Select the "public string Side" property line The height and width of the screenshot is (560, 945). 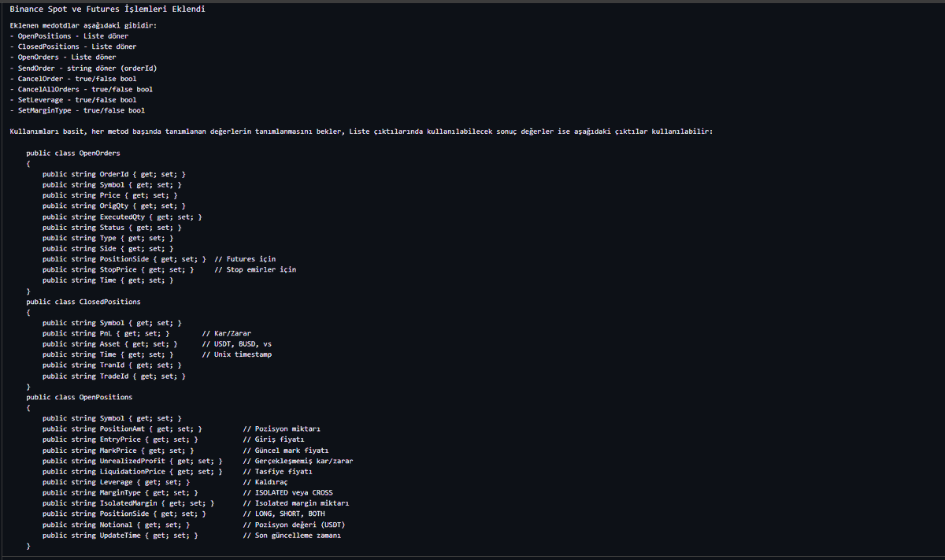click(108, 248)
